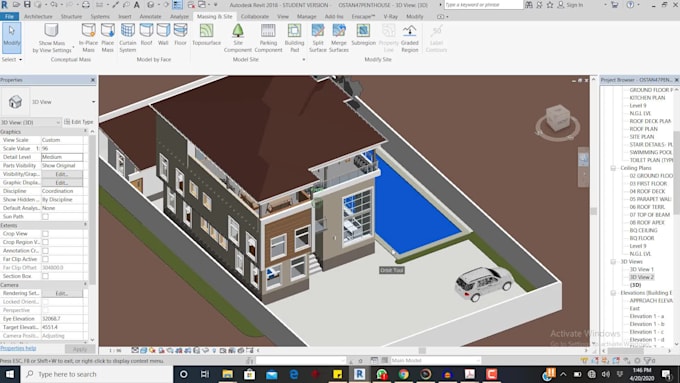Choose Curtain System by face
Image resolution: width=680 pixels, height=383 pixels.
(x=128, y=37)
